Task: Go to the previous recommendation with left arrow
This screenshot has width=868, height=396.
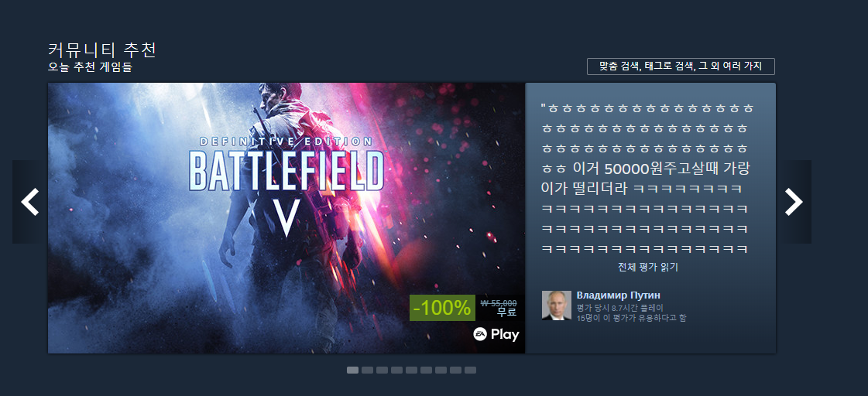Action: point(30,202)
